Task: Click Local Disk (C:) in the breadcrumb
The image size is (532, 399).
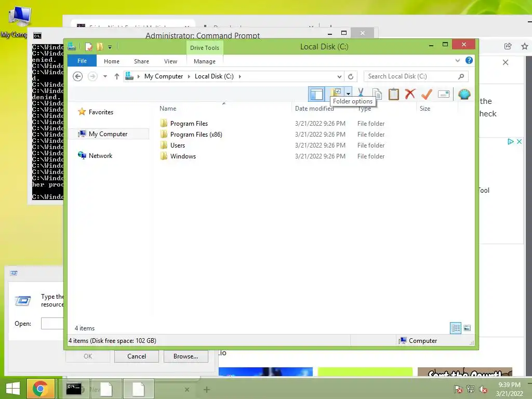Action: (214, 76)
